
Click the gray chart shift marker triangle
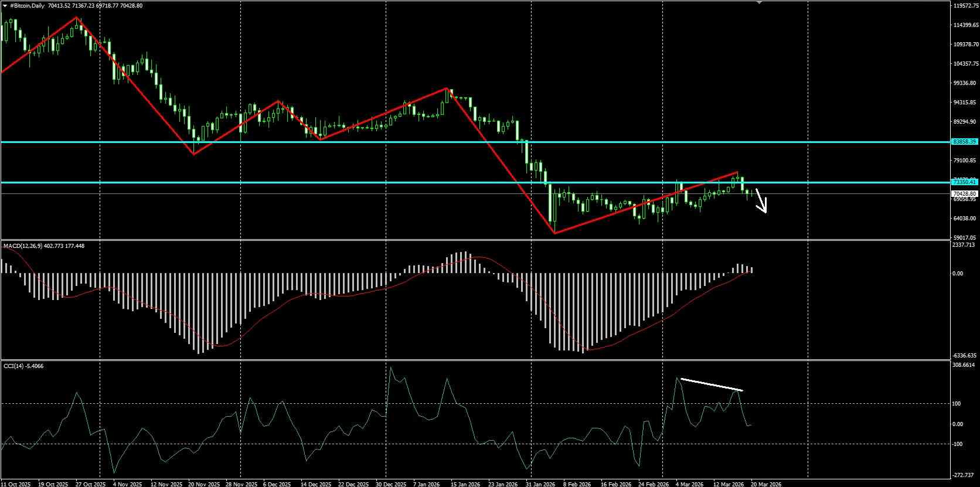pyautogui.click(x=760, y=2)
